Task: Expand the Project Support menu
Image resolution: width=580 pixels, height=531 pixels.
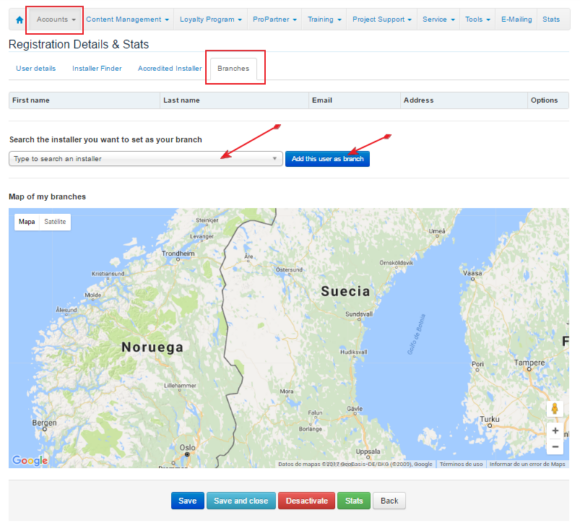Action: tap(382, 20)
